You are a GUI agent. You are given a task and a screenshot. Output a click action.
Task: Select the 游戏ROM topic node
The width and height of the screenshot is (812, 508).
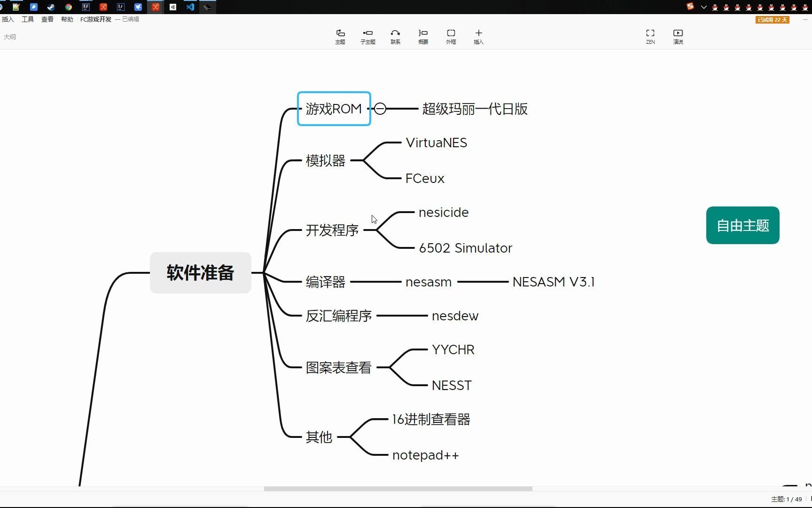tap(334, 109)
